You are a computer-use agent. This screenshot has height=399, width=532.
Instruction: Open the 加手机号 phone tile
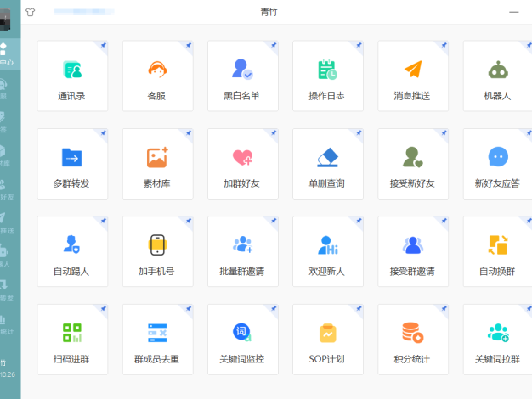(x=157, y=251)
